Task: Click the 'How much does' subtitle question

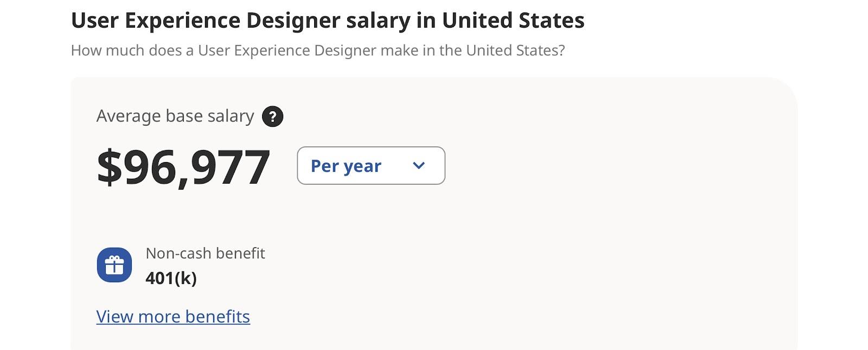Action: [317, 50]
